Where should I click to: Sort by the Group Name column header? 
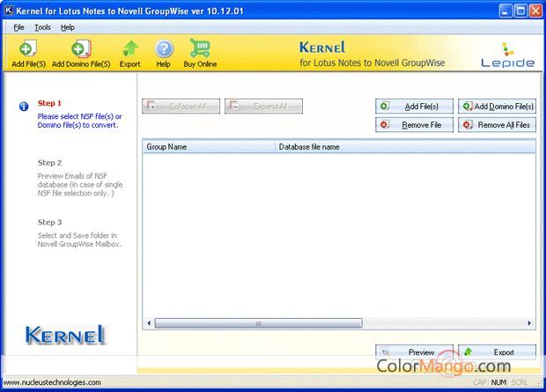tap(209, 147)
